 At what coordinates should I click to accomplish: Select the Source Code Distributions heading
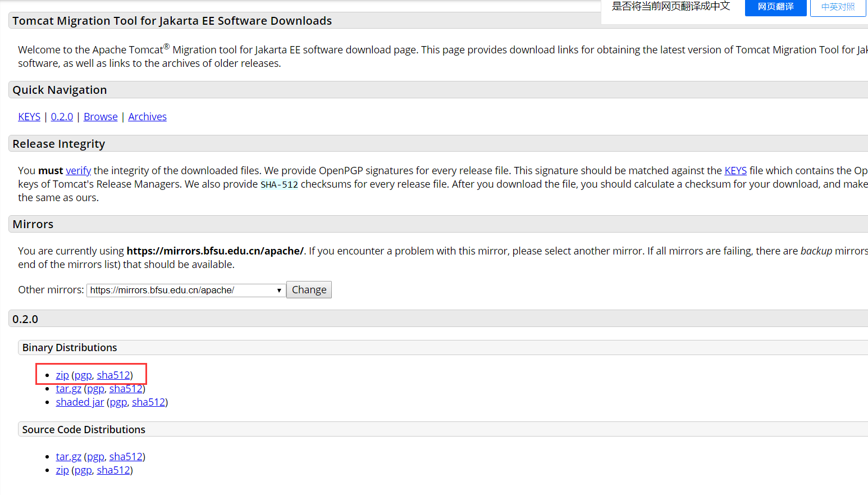(84, 430)
